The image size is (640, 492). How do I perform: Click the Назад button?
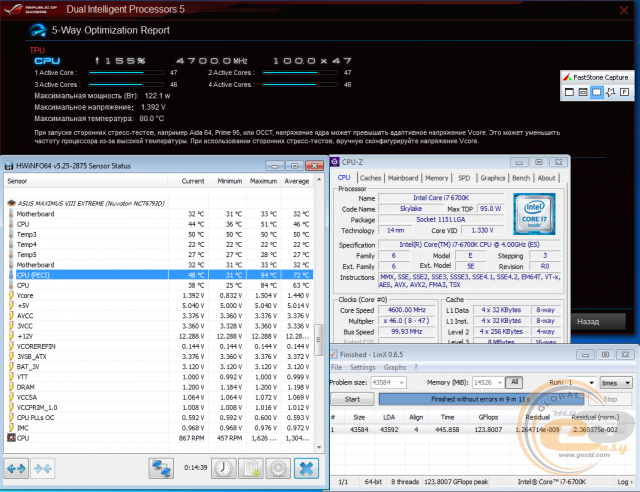pyautogui.click(x=598, y=321)
